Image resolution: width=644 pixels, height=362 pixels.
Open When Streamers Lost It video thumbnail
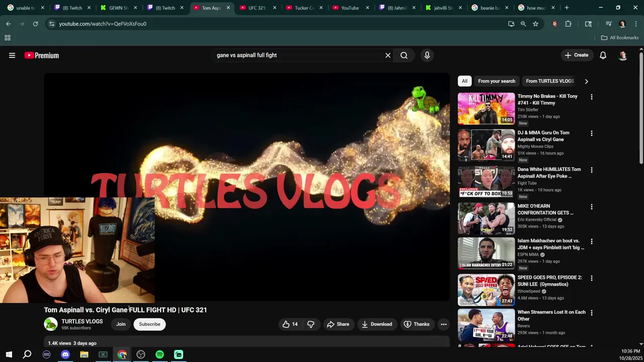pyautogui.click(x=486, y=325)
